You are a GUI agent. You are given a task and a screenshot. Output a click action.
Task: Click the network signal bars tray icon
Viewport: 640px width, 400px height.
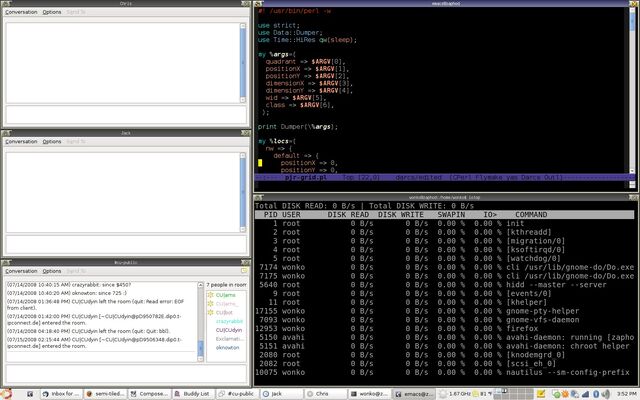586,394
